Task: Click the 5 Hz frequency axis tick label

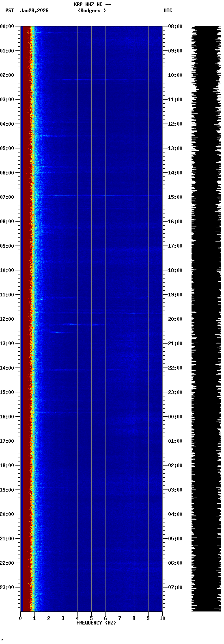Action: coord(91,619)
